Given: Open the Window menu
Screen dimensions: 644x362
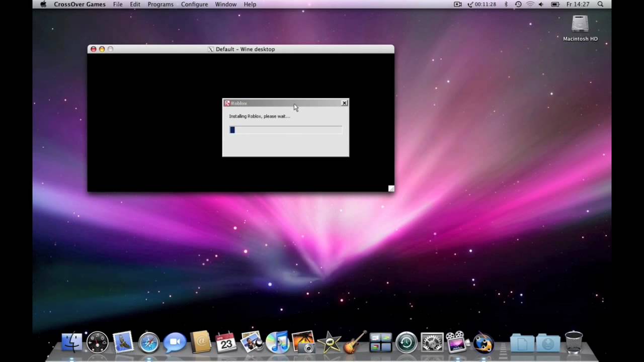Looking at the screenshot, I should 226,4.
